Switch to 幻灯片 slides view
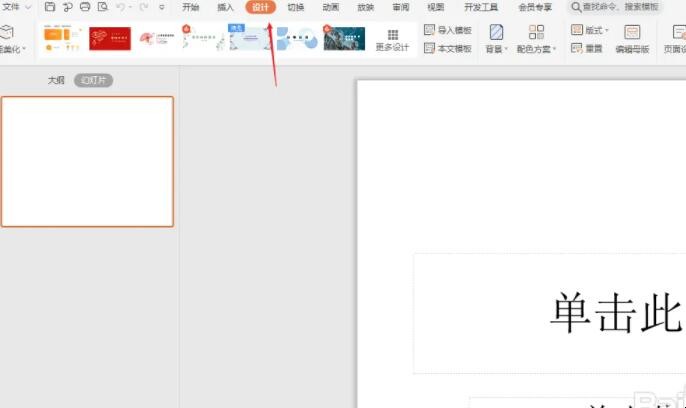Screen dimensions: 686x408 (93, 80)
